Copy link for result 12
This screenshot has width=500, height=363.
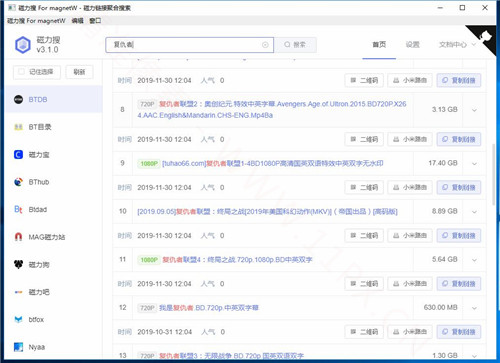459,332
